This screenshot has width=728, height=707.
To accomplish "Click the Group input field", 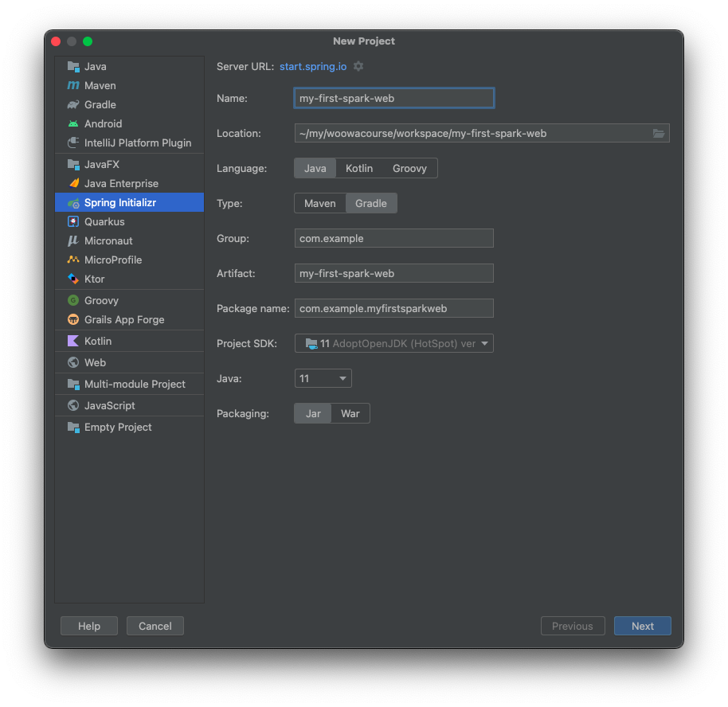I will [393, 238].
